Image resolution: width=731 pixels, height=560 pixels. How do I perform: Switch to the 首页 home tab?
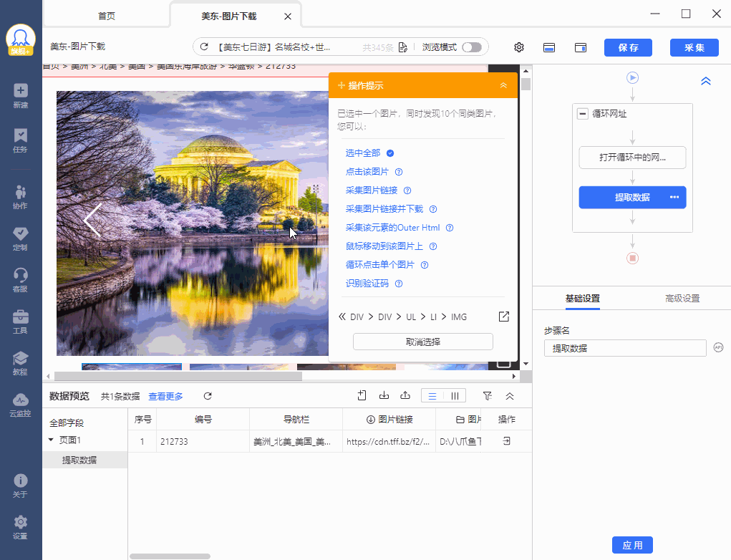pyautogui.click(x=106, y=16)
